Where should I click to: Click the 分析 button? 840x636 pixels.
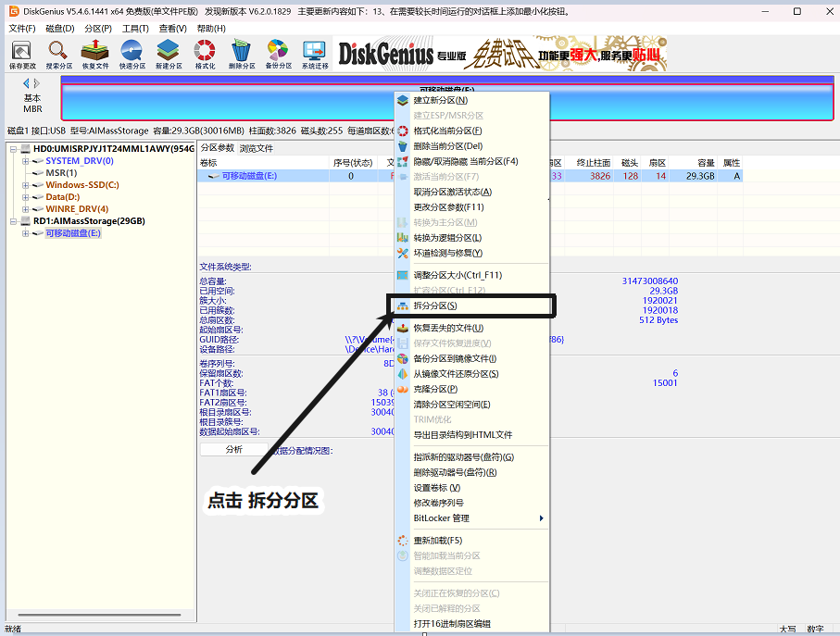tap(233, 450)
